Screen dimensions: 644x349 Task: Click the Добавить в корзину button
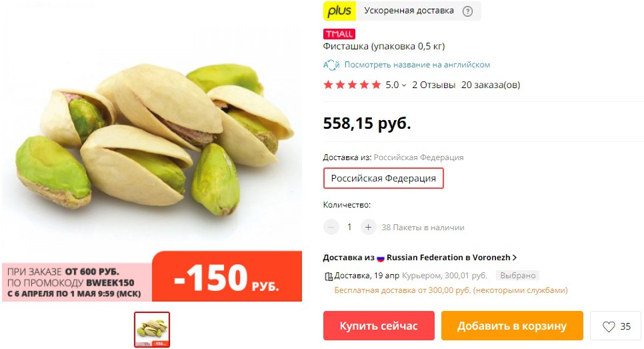click(512, 326)
